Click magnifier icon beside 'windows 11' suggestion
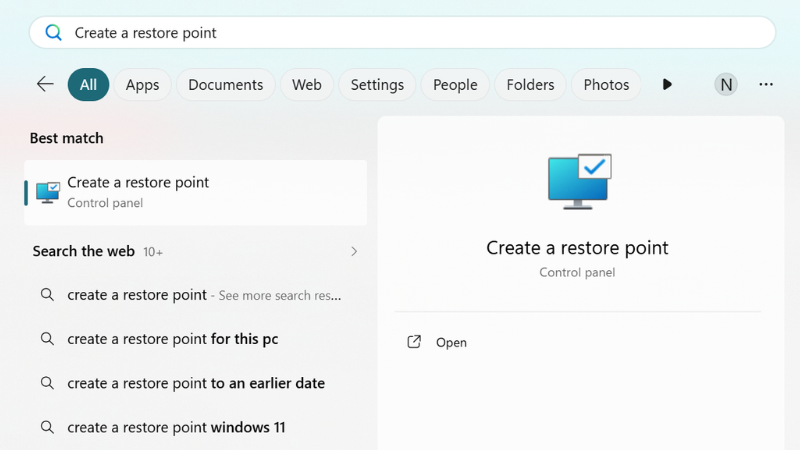Screen dimensions: 800x450 click(x=47, y=427)
